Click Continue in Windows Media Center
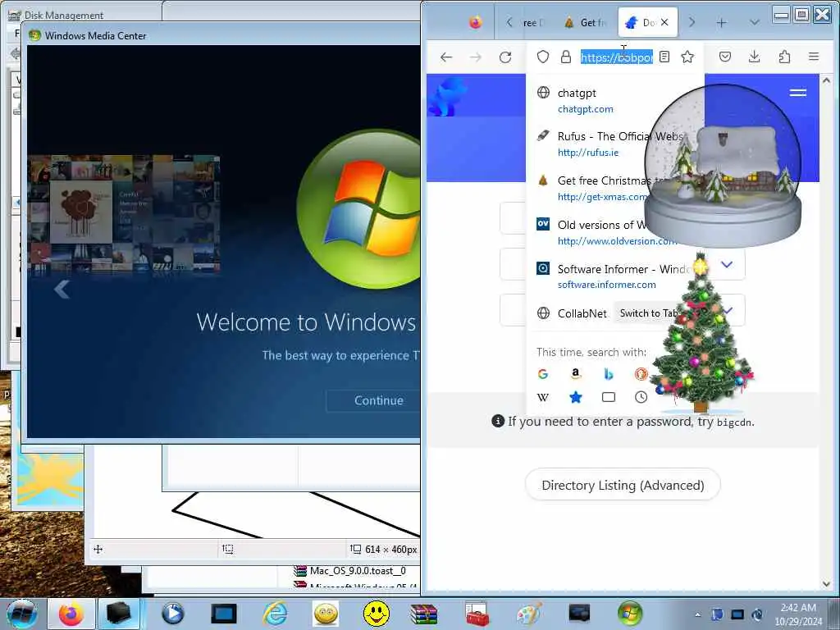840x630 pixels. [379, 400]
